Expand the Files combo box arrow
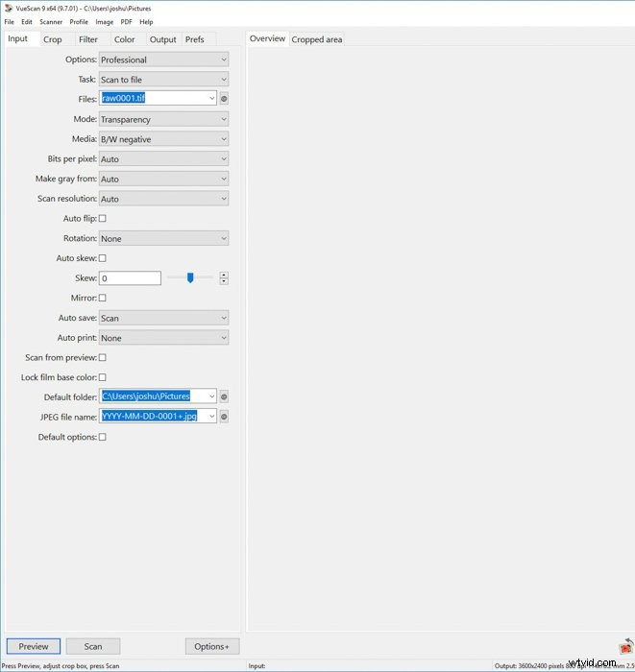This screenshot has height=672, width=635. tap(211, 99)
